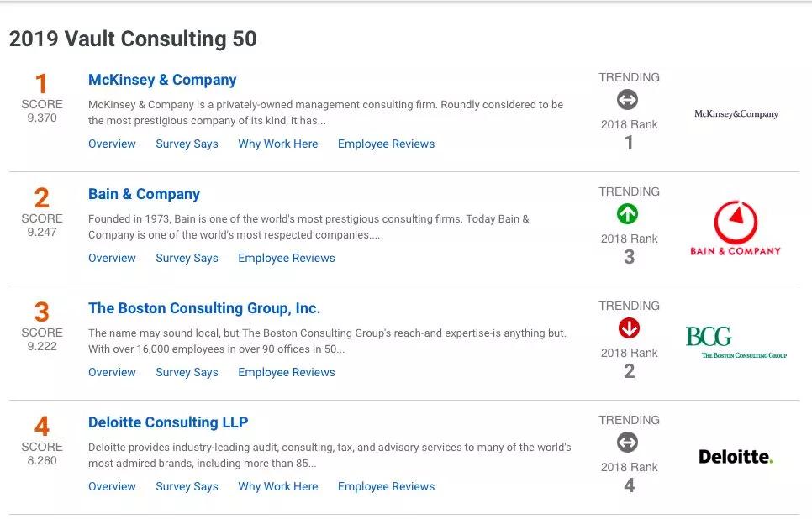
Task: Click the Deloitte logo image
Action: click(736, 457)
